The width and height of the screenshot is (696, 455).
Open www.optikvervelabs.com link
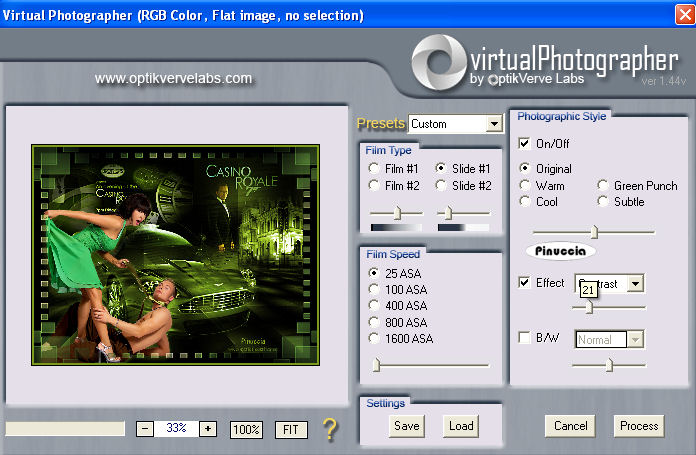point(173,79)
